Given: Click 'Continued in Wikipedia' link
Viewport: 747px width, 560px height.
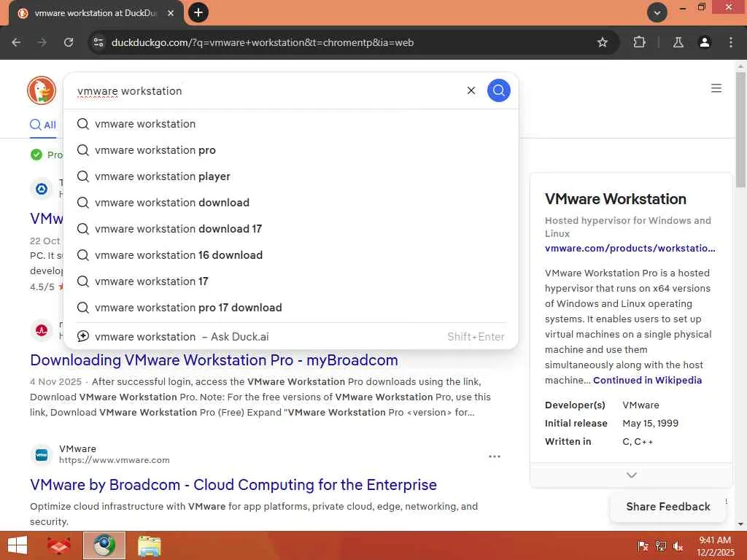Looking at the screenshot, I should point(648,380).
